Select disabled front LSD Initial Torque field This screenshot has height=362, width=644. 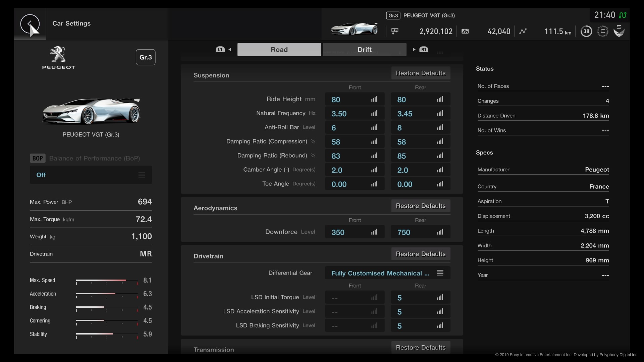point(355,297)
